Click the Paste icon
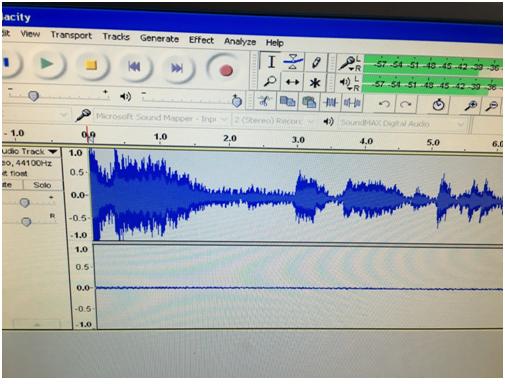This screenshot has height=384, width=505. [x=309, y=102]
